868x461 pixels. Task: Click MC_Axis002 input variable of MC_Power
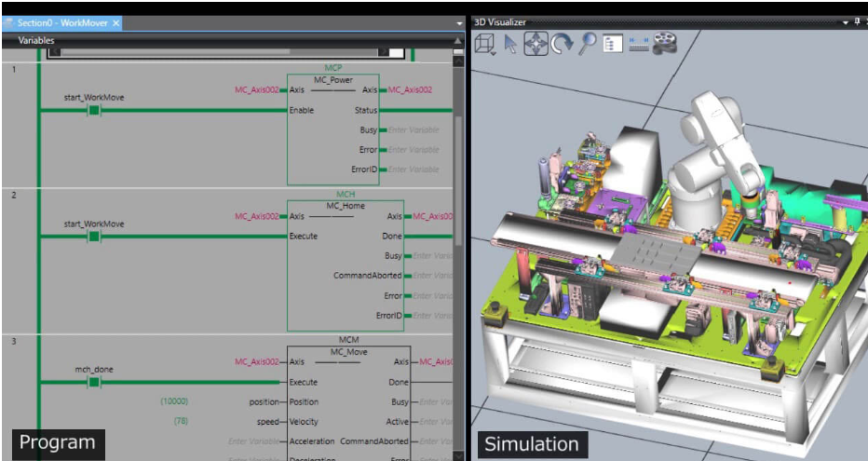257,89
